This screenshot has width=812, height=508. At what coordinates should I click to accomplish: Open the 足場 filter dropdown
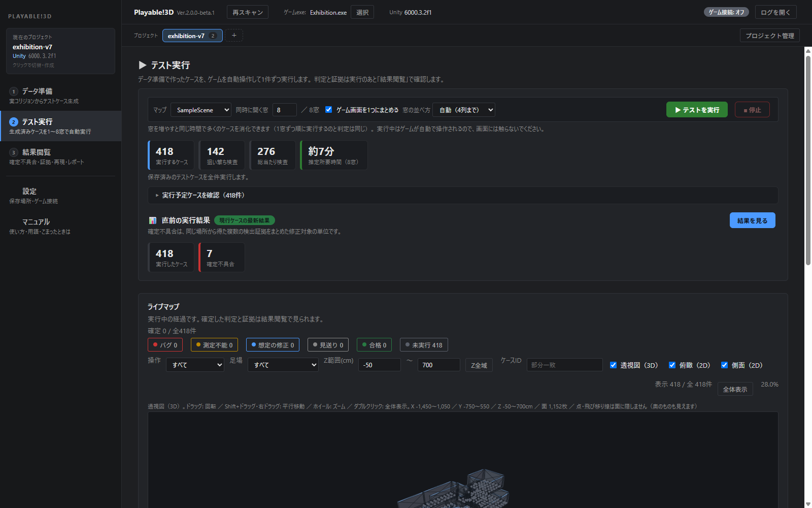click(x=283, y=365)
